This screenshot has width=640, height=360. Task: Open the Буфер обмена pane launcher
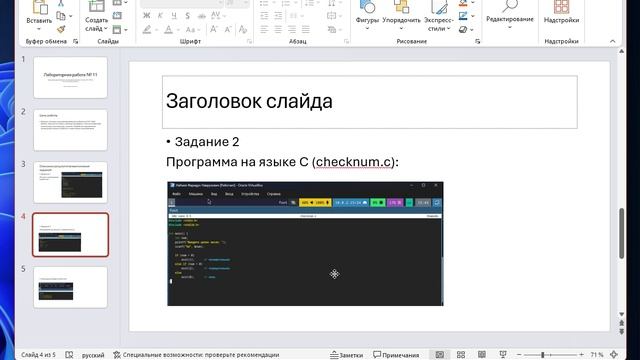pyautogui.click(x=76, y=41)
